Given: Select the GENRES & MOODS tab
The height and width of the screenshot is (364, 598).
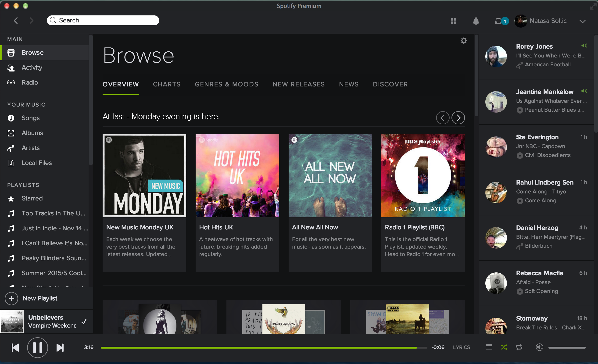Looking at the screenshot, I should tap(227, 84).
